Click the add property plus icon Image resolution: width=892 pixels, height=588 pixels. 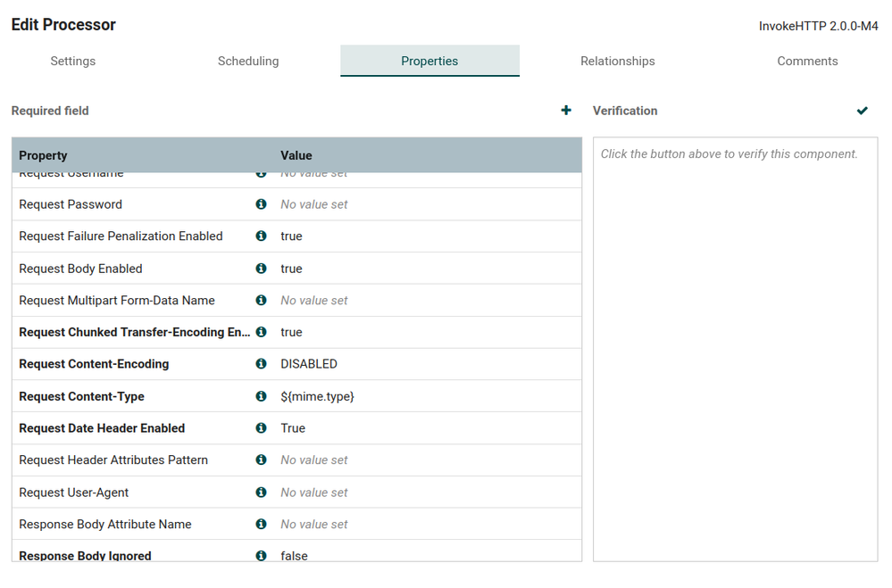[x=566, y=111]
